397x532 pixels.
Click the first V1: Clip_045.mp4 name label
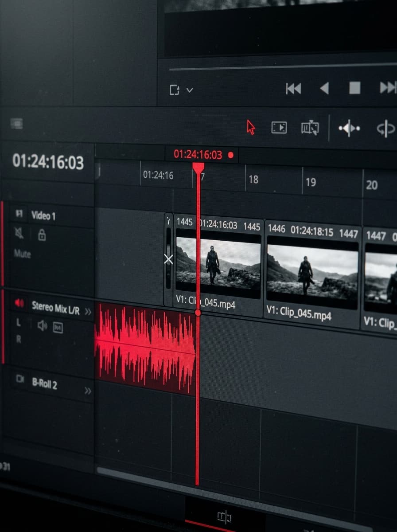206,301
